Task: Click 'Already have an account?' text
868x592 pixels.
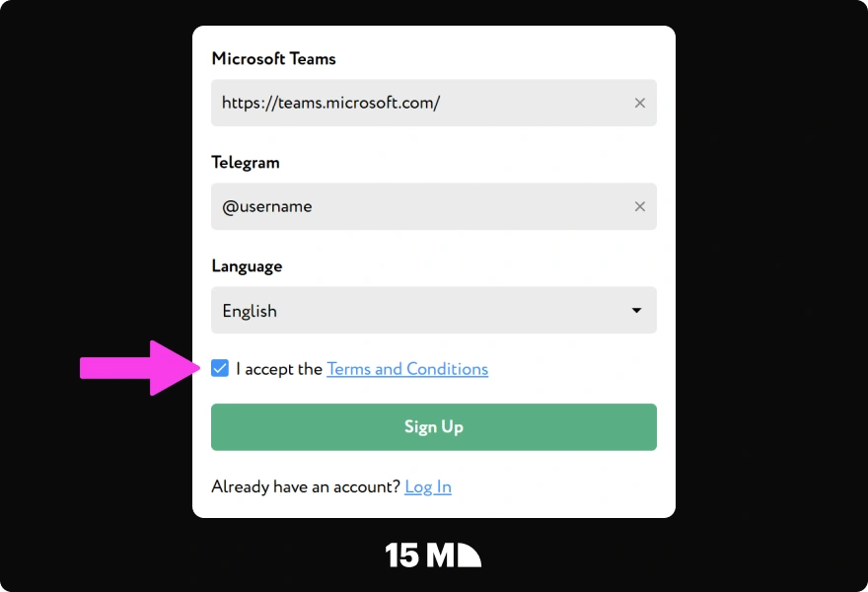Action: [306, 486]
